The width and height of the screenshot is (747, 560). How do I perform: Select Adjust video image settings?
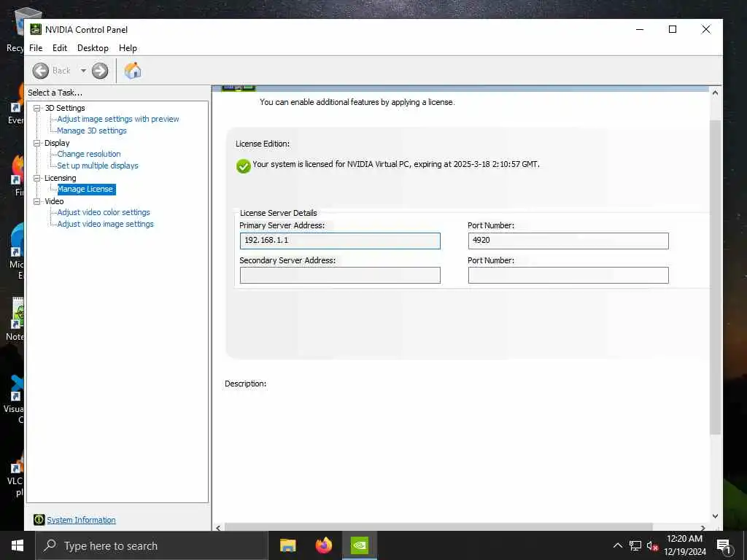106,224
